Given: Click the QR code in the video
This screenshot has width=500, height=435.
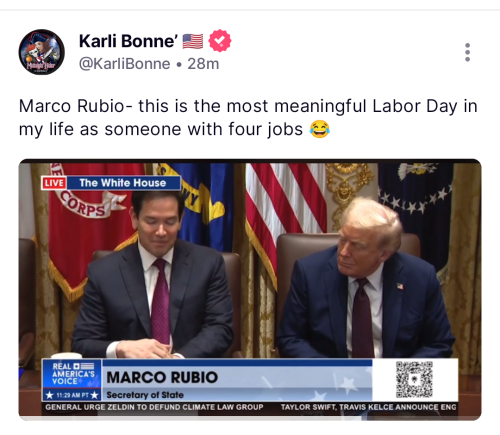Looking at the screenshot, I should point(414,380).
